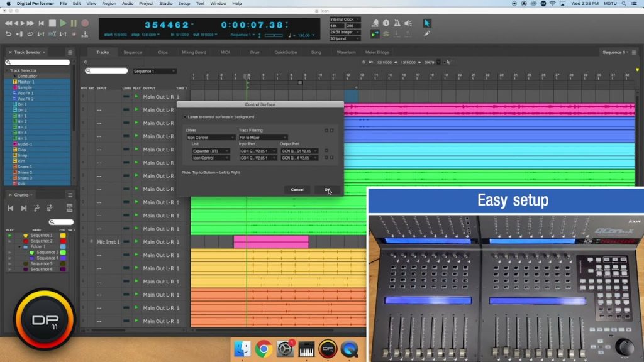Start playback with the green Play button
This screenshot has height=362, width=644.
64,23
